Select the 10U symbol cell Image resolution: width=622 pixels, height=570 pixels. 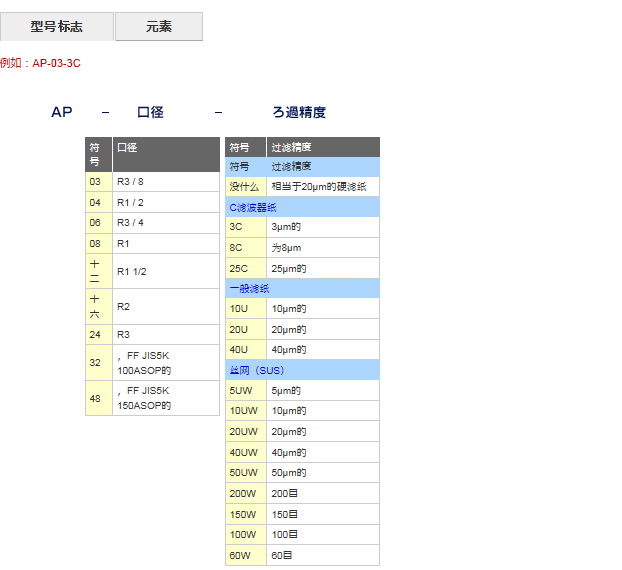[246, 309]
